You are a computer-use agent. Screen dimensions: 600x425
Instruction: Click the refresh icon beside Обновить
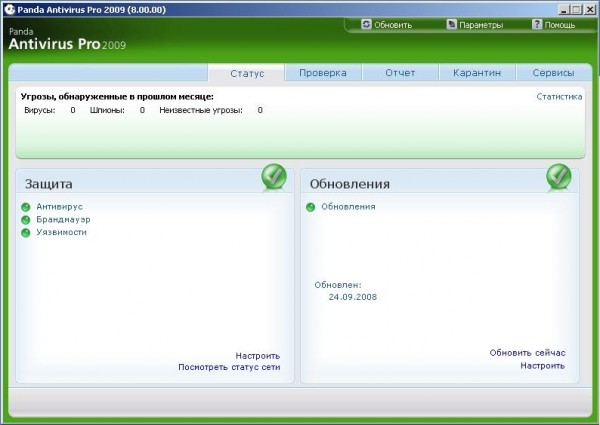tap(366, 24)
